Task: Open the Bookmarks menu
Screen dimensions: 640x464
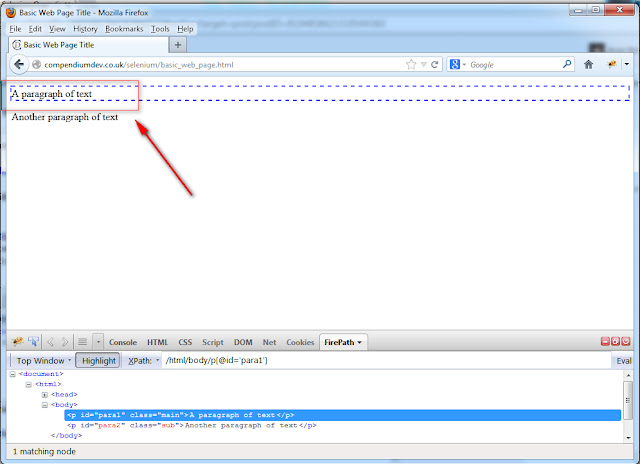Action: 124,29
